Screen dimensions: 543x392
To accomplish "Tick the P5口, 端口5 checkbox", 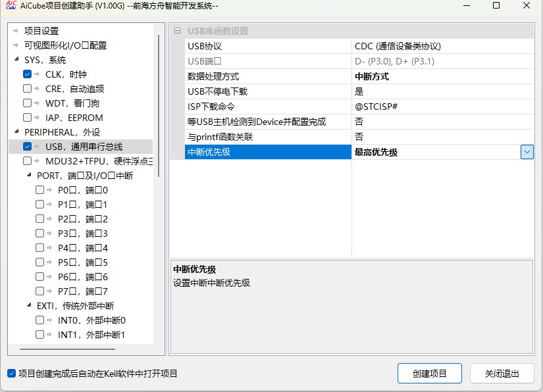I will [40, 262].
